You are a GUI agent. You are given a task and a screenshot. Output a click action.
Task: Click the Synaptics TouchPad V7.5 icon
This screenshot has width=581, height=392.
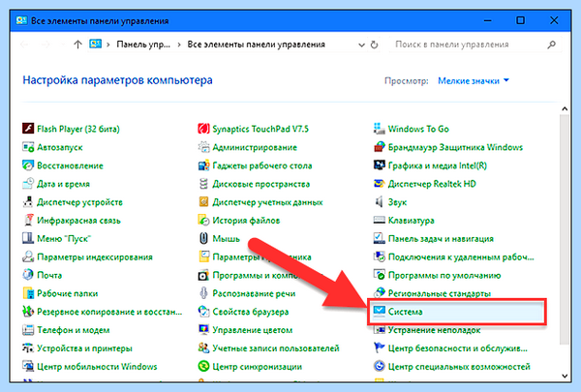[x=203, y=129]
